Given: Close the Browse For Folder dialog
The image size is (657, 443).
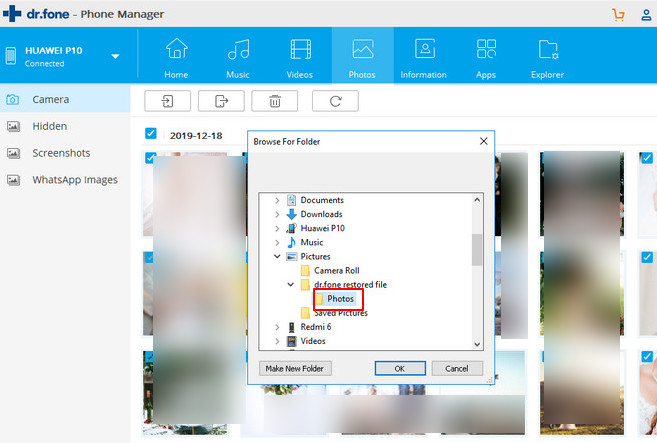Looking at the screenshot, I should [x=484, y=141].
